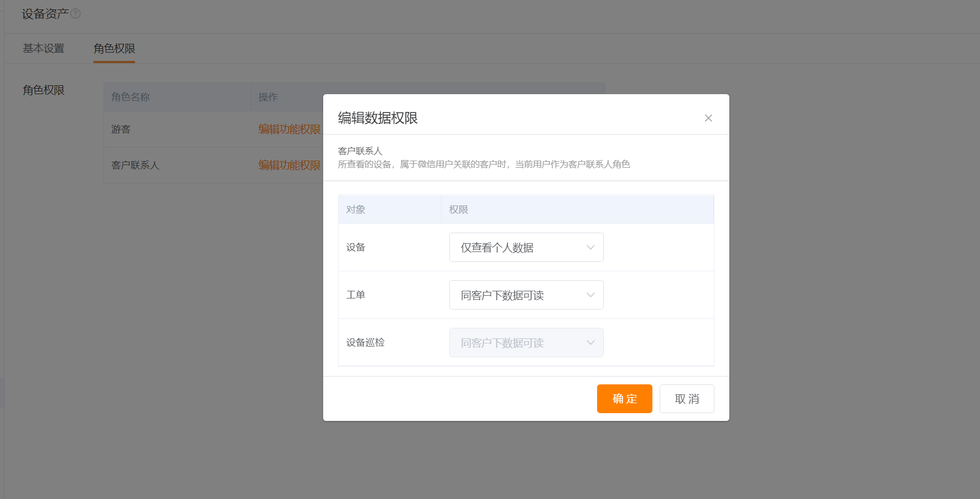This screenshot has width=980, height=499.
Task: Click the disabled 设备巡检 dropdown
Action: tap(526, 343)
